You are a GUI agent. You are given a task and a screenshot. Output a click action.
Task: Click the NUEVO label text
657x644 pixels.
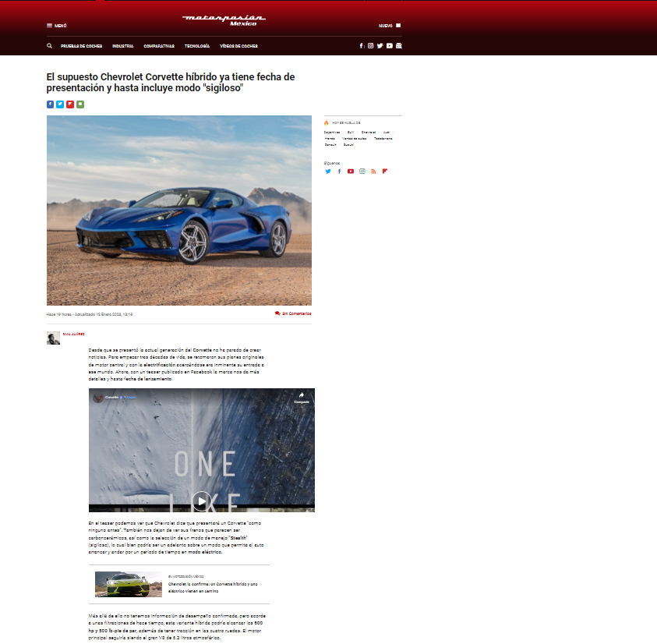click(x=386, y=26)
